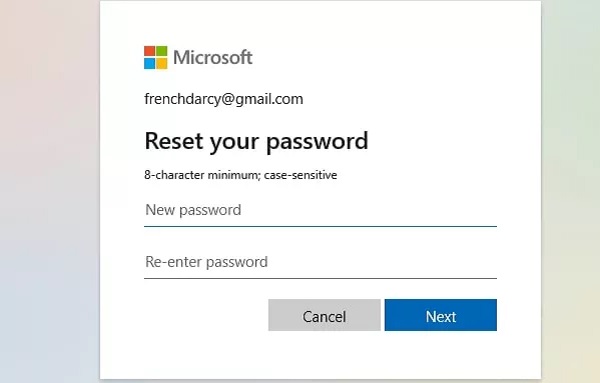The height and width of the screenshot is (383, 600).
Task: Click the Re-enter password placeholder text
Action: pos(207,262)
